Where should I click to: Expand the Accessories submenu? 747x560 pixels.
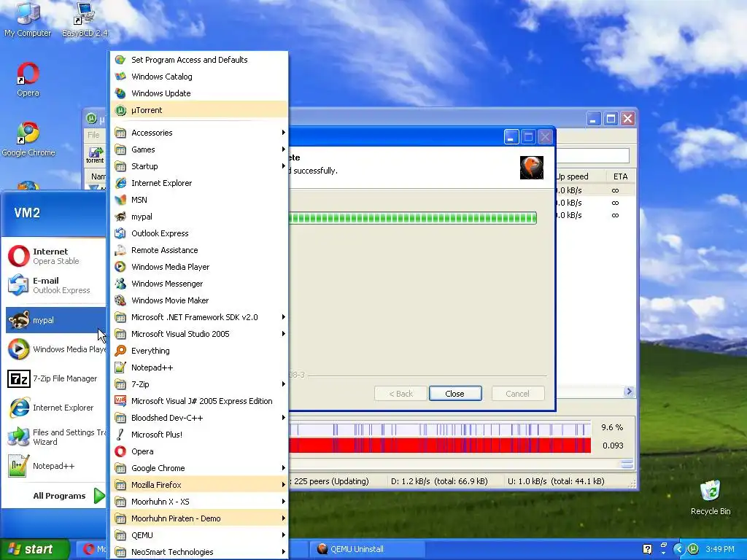(199, 133)
